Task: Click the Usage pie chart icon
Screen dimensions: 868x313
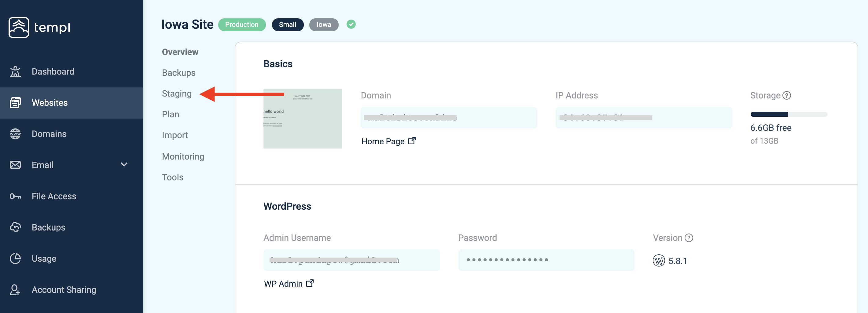Action: click(15, 258)
